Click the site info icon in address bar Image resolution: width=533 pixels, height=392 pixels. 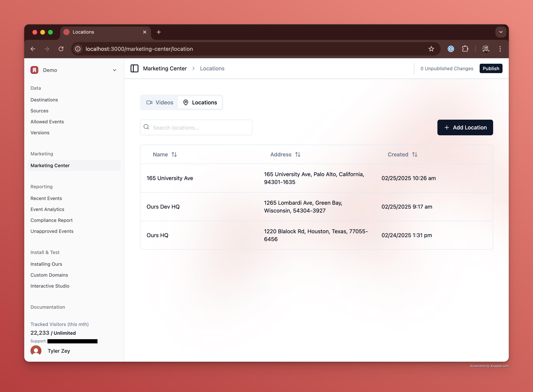pos(78,49)
